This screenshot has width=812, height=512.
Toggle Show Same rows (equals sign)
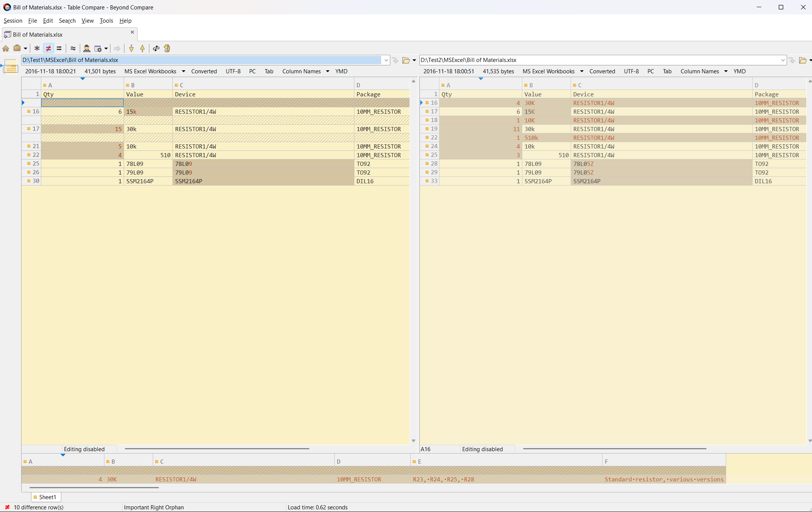click(59, 48)
